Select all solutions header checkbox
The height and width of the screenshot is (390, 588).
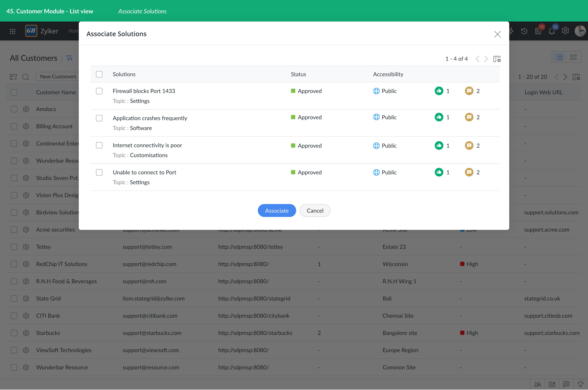point(99,74)
